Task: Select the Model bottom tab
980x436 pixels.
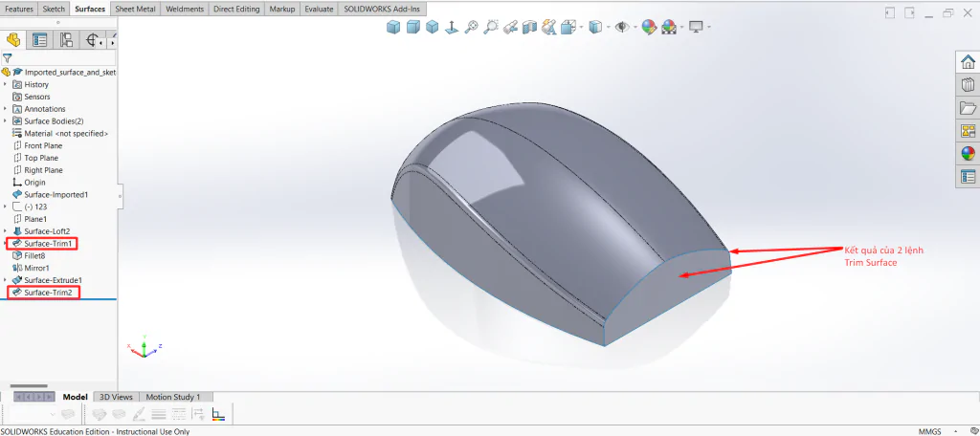Action: tap(75, 397)
